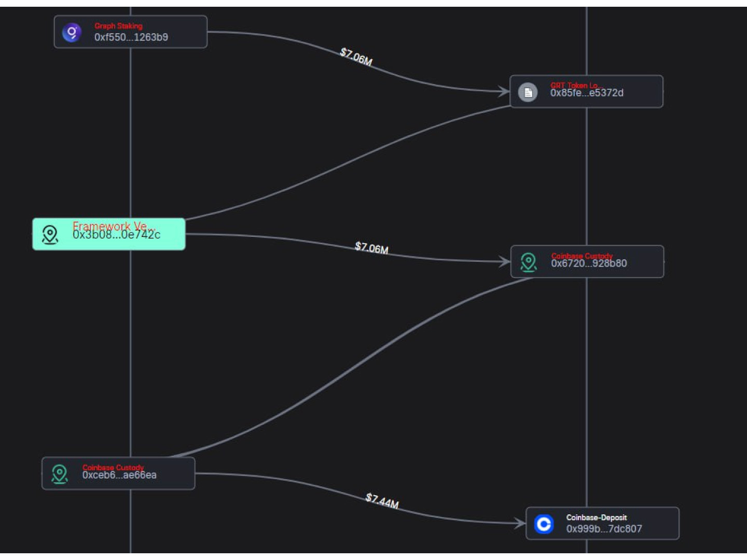Click $7.06M label on Graph Staking edge
The height and width of the screenshot is (560, 747).
(356, 57)
